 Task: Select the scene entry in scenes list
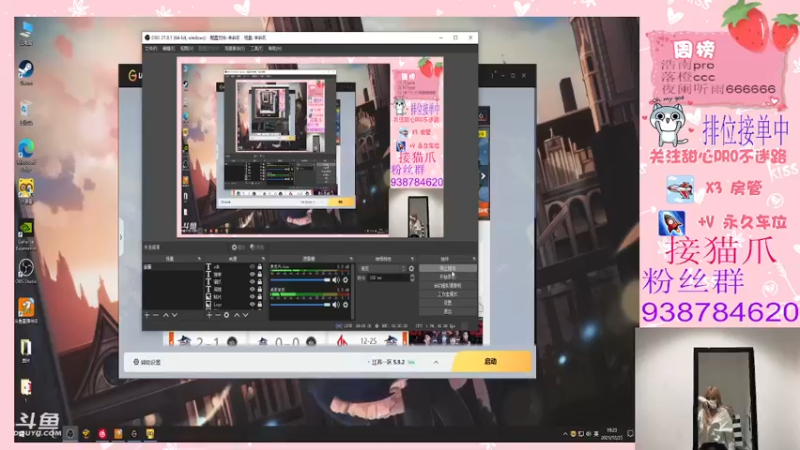(x=173, y=267)
